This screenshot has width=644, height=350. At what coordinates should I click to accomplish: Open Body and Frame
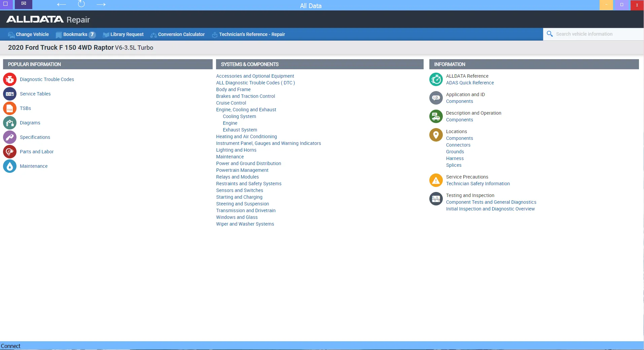tap(233, 89)
